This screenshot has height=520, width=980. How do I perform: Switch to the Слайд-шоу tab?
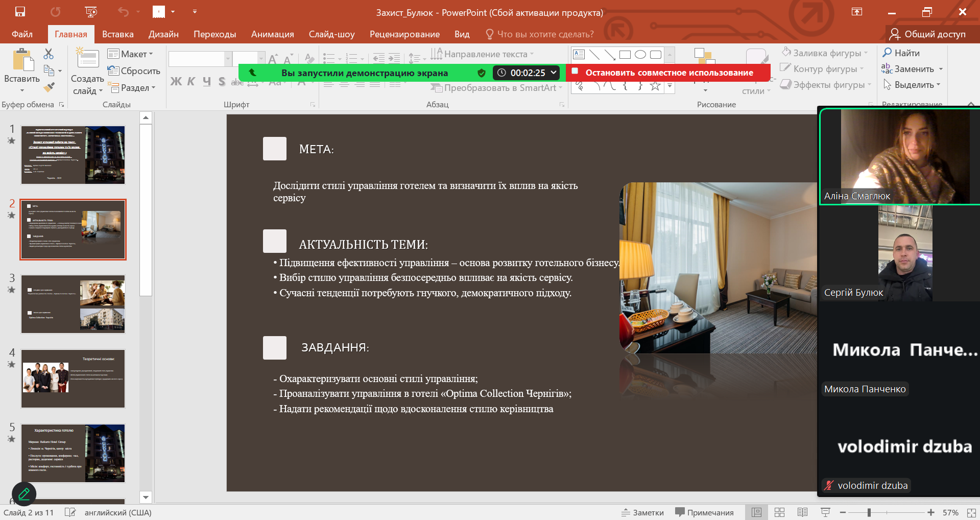(331, 34)
